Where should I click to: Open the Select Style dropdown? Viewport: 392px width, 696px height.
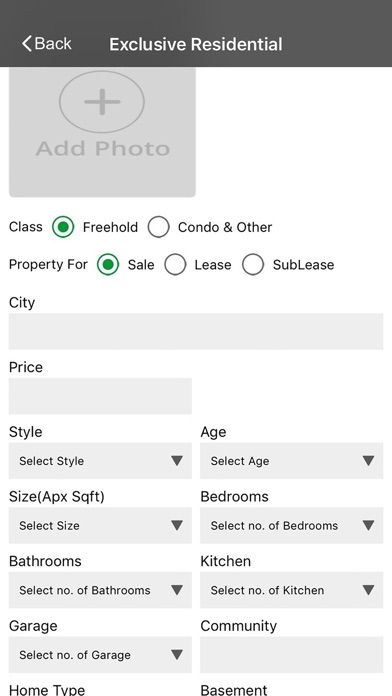coord(100,461)
